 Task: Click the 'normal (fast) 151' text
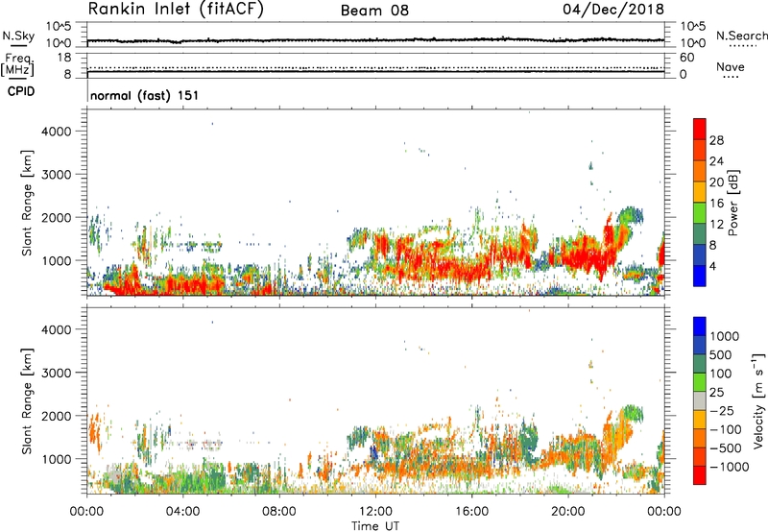click(145, 95)
